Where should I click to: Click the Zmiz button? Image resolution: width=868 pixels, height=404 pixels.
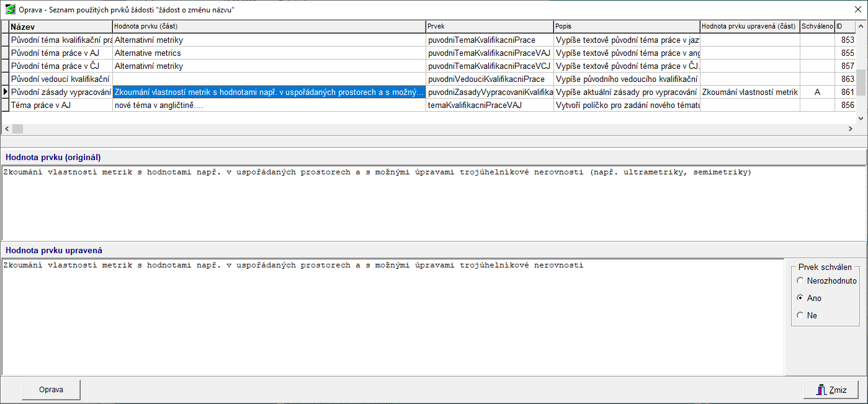pos(831,390)
